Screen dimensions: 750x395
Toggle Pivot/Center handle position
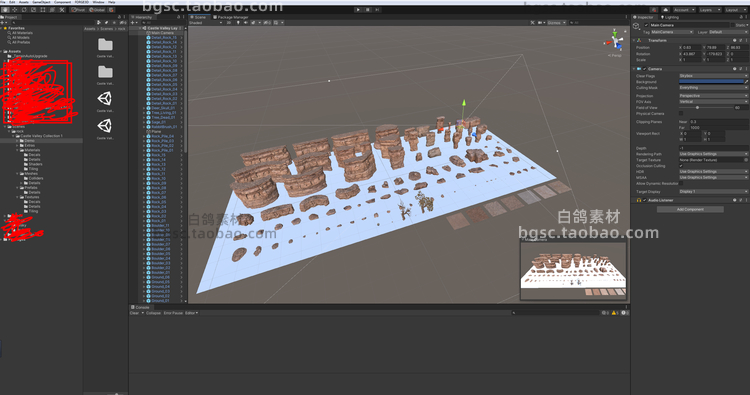click(78, 10)
